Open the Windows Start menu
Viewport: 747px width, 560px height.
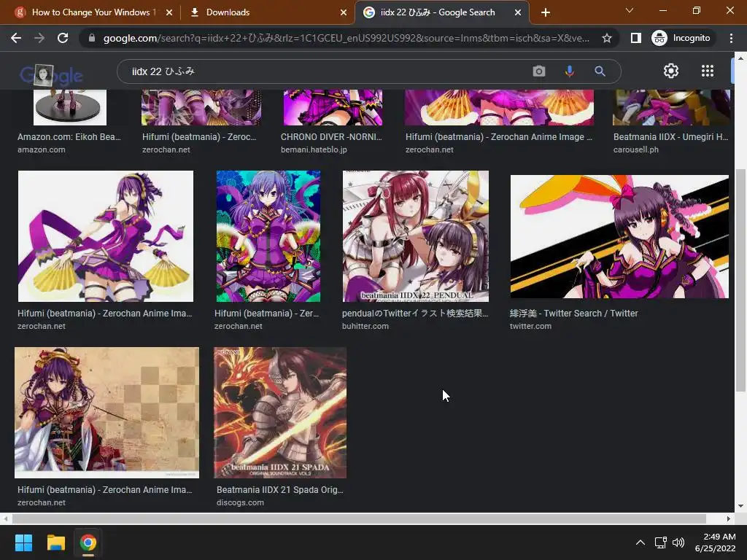pos(23,542)
